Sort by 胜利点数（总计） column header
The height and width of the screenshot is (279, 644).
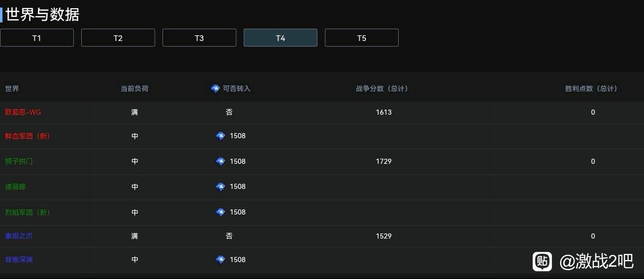point(591,89)
